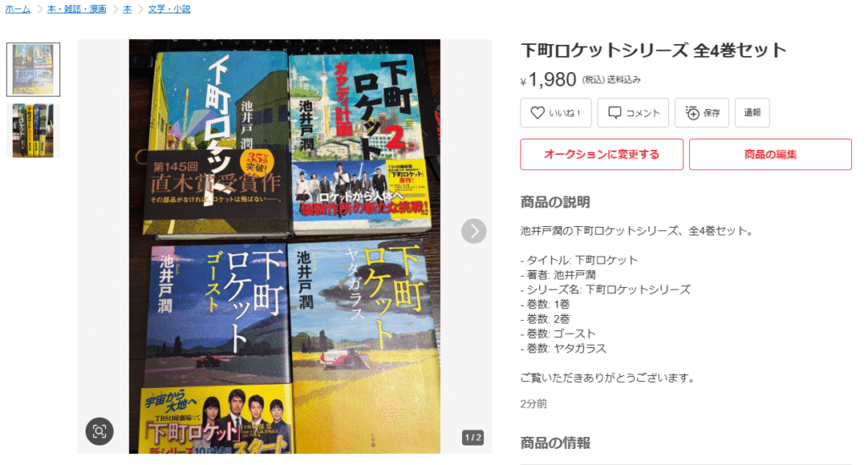Select second thumbnail of book spines
Screen dimensions: 868x465
33,130
